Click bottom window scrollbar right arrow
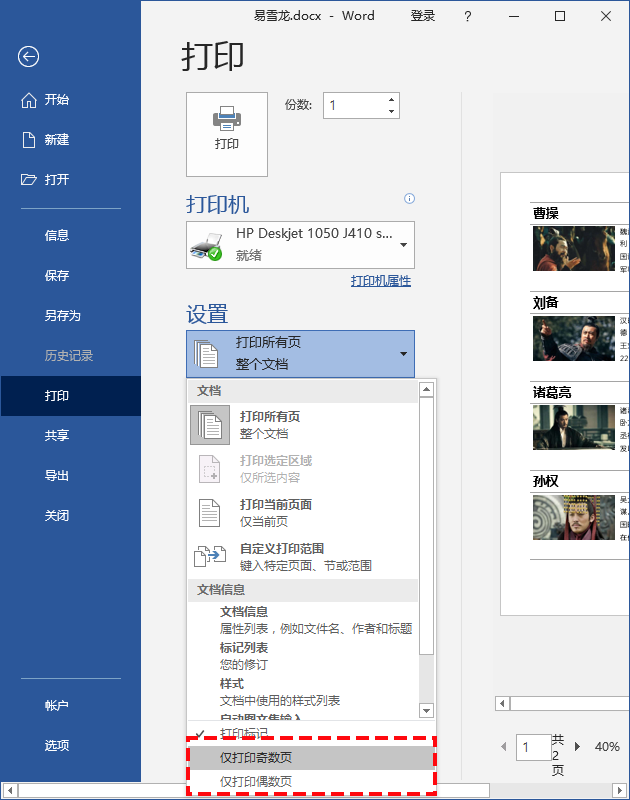 pos(620,790)
